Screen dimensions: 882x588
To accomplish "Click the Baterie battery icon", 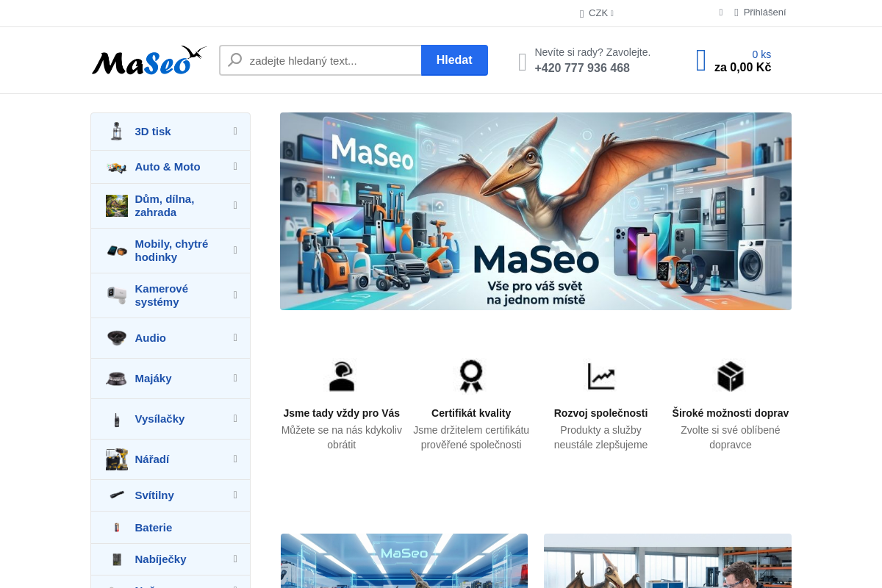I will click(x=117, y=528).
